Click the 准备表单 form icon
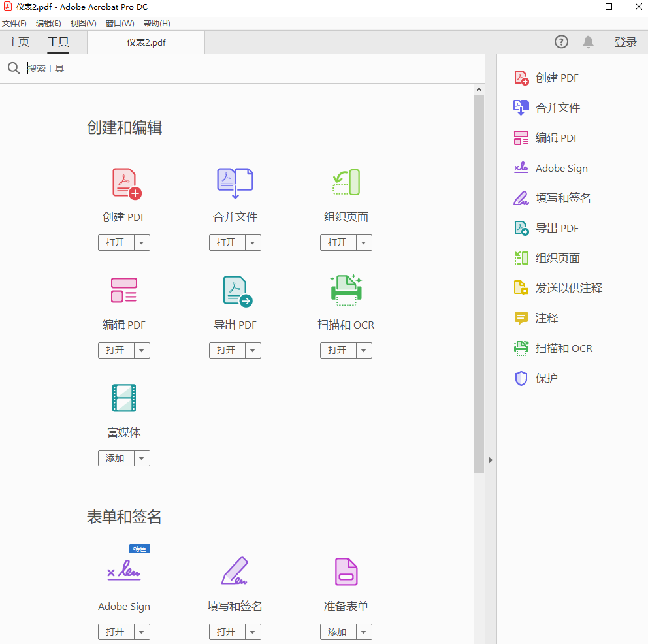This screenshot has width=648, height=644. [346, 572]
